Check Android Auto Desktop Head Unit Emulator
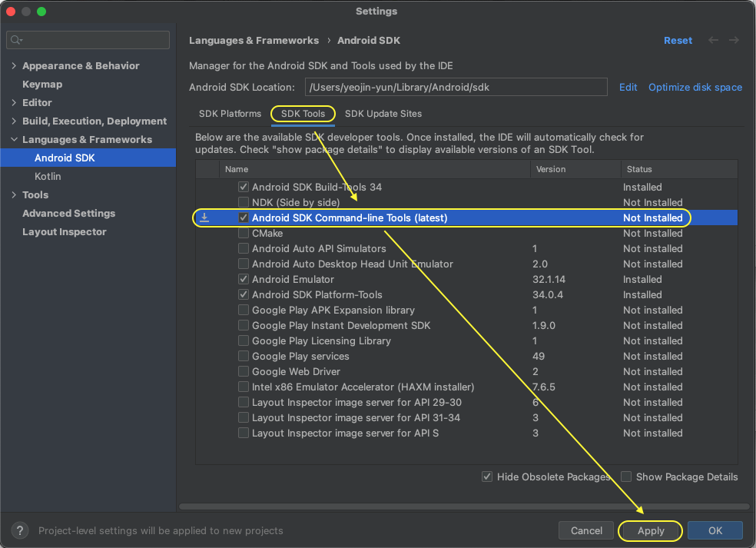This screenshot has width=756, height=548. [244, 264]
